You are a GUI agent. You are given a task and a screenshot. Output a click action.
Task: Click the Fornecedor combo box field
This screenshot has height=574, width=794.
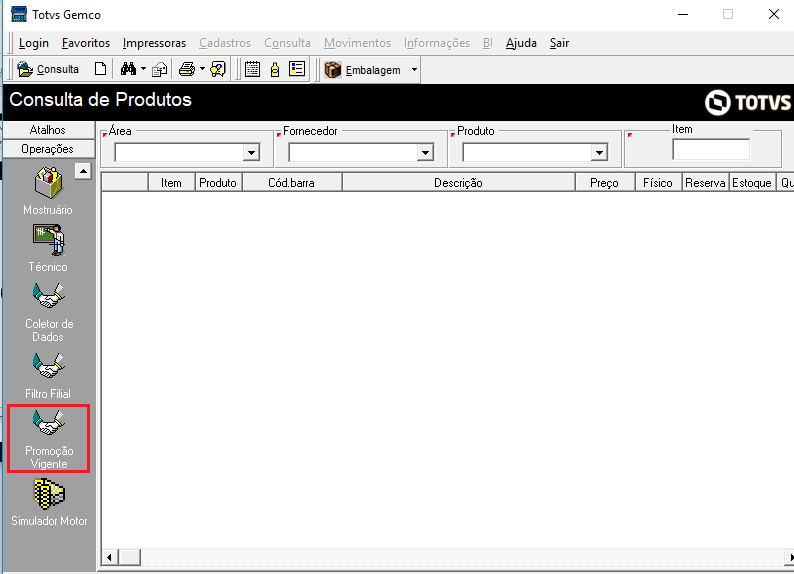click(361, 152)
